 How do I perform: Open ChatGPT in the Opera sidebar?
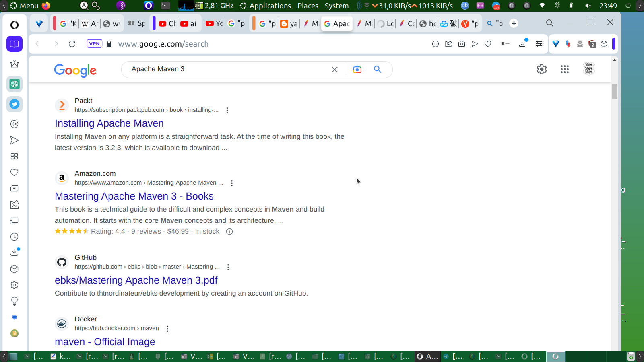14,84
